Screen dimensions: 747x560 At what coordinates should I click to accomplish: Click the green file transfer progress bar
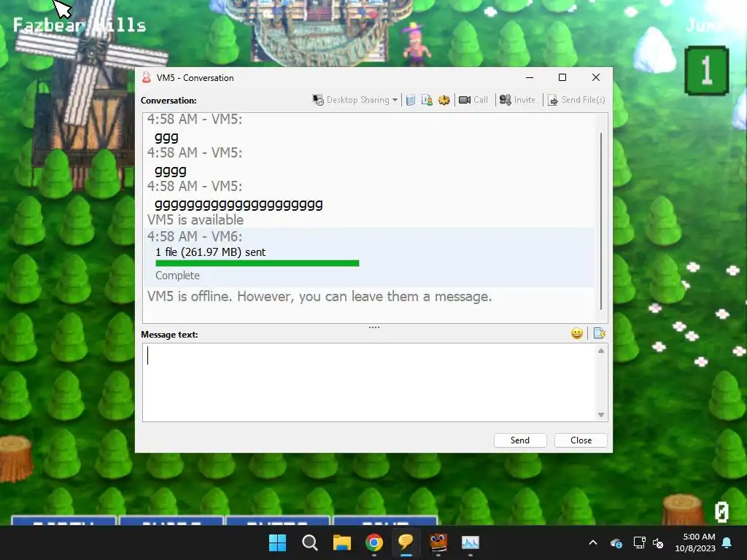click(258, 263)
